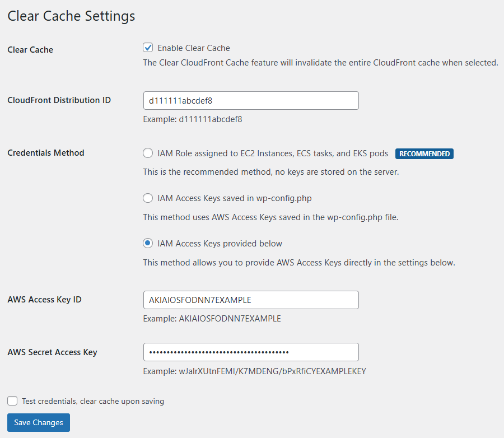Click the RECOMMENDED badge
The height and width of the screenshot is (438, 504).
tap(424, 153)
